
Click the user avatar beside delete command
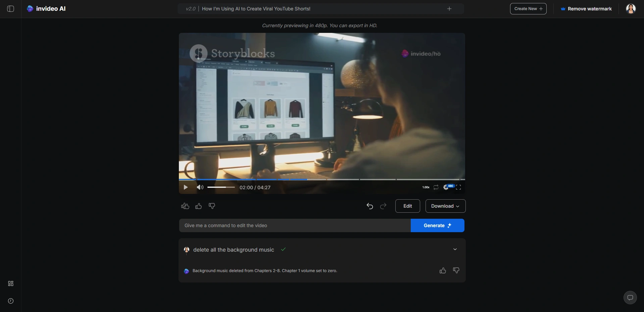[x=187, y=250]
